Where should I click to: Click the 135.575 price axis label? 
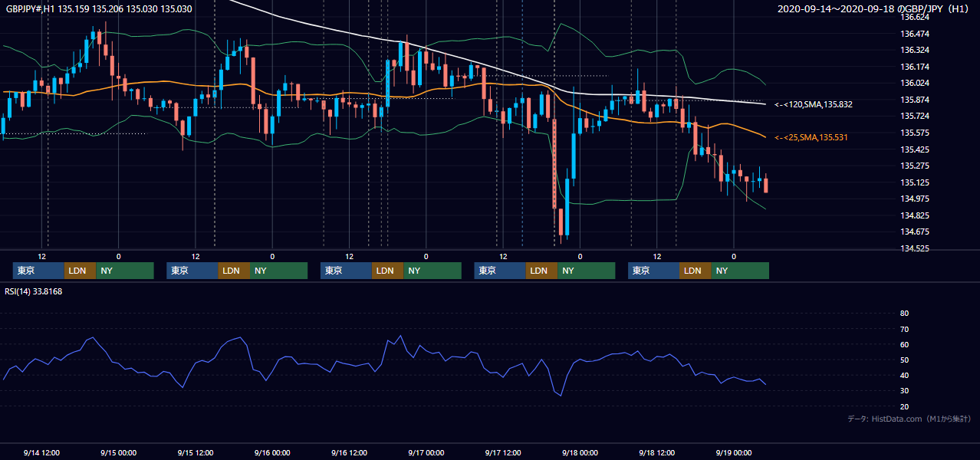point(914,133)
